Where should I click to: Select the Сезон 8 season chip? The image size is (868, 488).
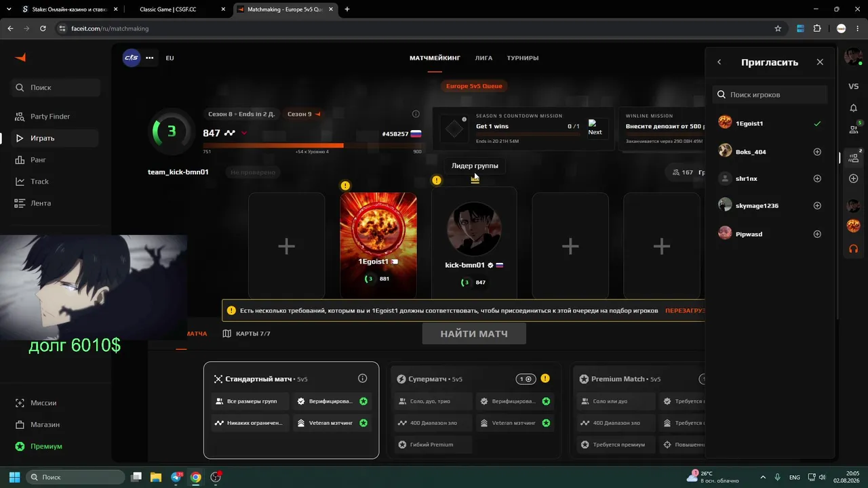[241, 114]
